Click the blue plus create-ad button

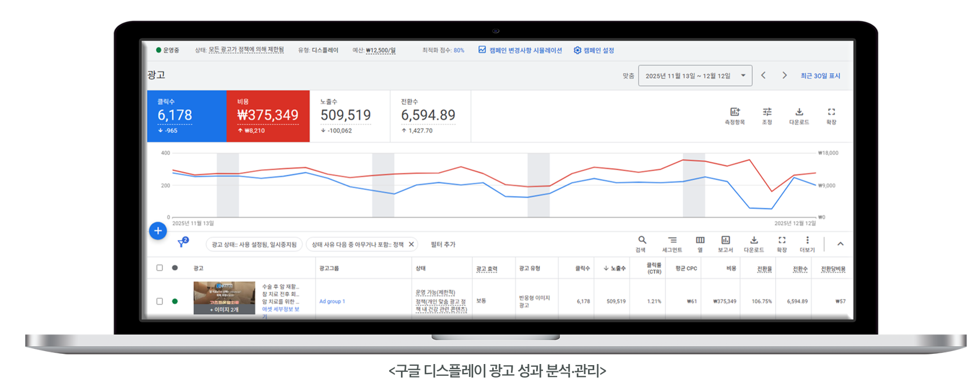[158, 230]
